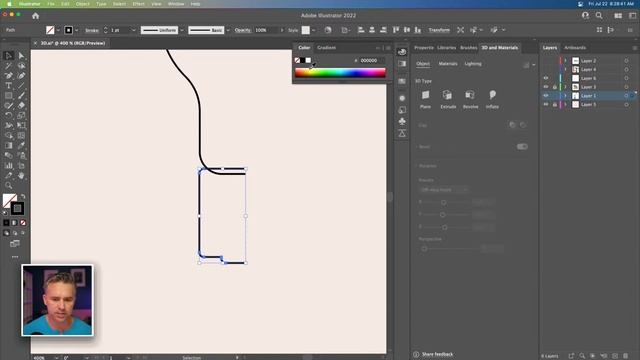Select the Direct Selection tool
The width and height of the screenshot is (640, 360).
[x=21, y=56]
